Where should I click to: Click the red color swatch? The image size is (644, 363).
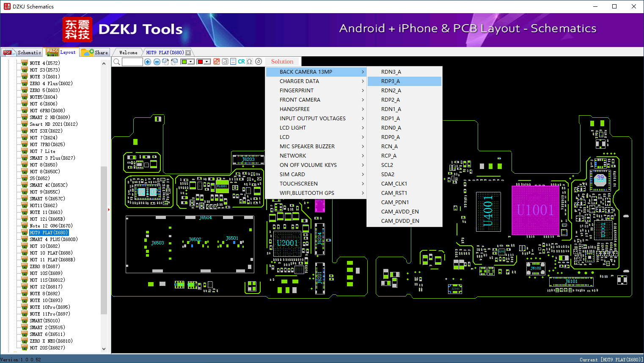(201, 62)
